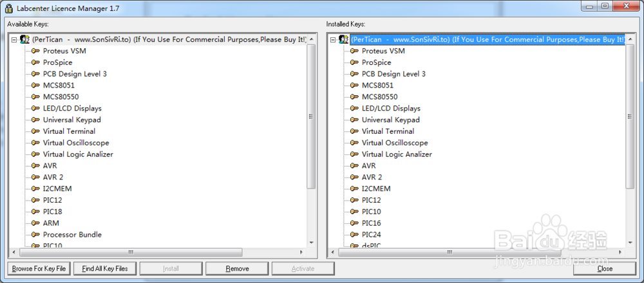Click the Installed Keys horizontal scrollbar thumb
644x283 pixels.
point(450,252)
